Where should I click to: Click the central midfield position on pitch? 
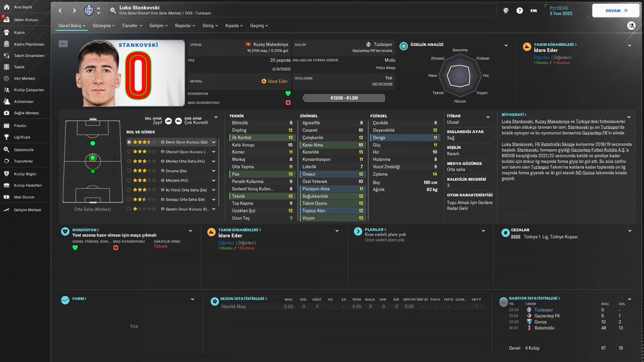(x=93, y=158)
